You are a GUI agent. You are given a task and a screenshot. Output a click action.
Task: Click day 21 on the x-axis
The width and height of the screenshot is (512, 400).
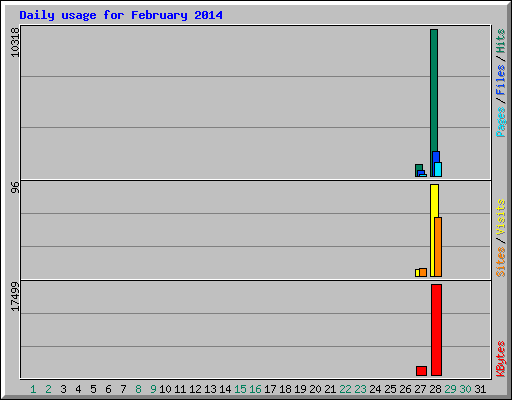pyautogui.click(x=330, y=389)
